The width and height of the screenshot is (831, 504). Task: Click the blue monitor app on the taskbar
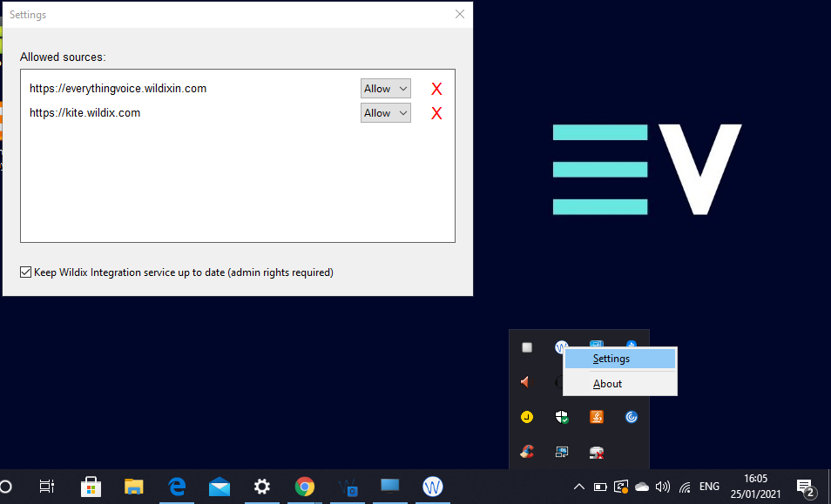[390, 487]
